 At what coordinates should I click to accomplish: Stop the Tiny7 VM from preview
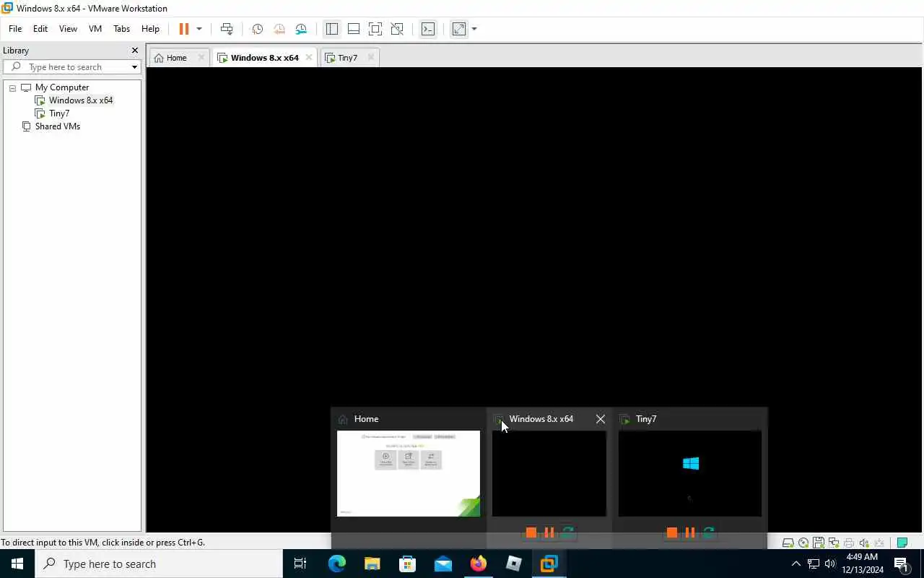pyautogui.click(x=671, y=532)
